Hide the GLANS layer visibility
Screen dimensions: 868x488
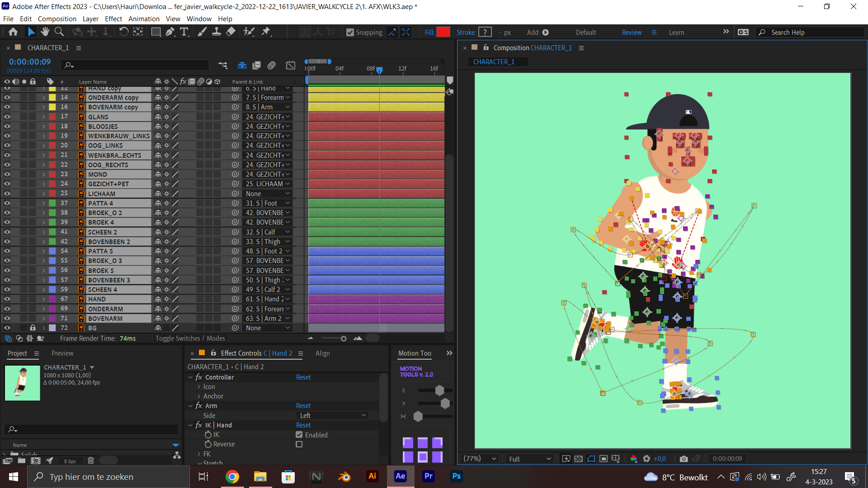point(7,117)
